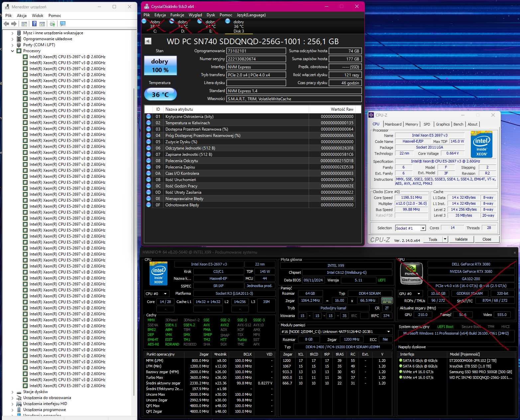Click the Urządzenia interfejsu HID icon

pyautogui.click(x=19, y=404)
